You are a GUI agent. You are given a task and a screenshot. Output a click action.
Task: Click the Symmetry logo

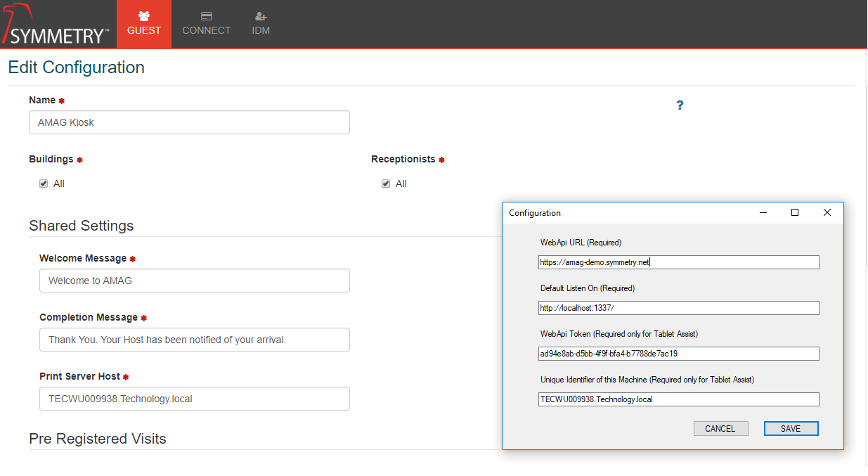56,24
